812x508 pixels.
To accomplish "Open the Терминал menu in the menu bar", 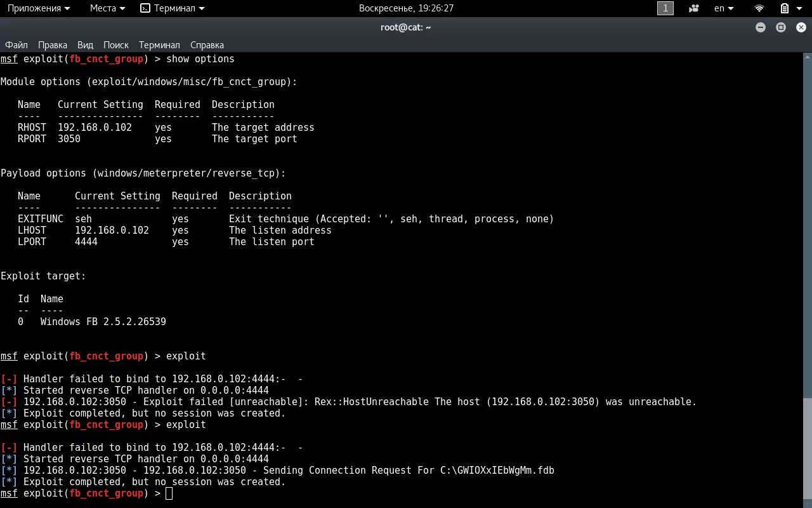I will click(159, 45).
